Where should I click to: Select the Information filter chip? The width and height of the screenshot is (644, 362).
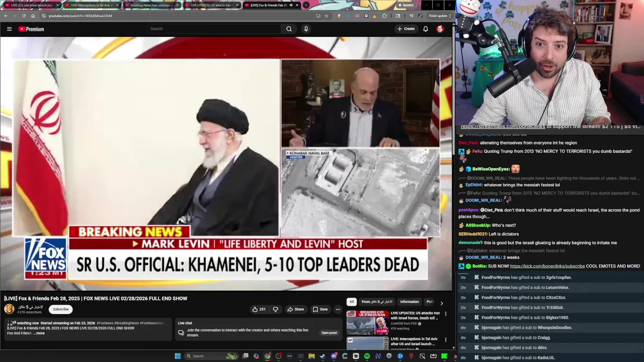click(409, 302)
